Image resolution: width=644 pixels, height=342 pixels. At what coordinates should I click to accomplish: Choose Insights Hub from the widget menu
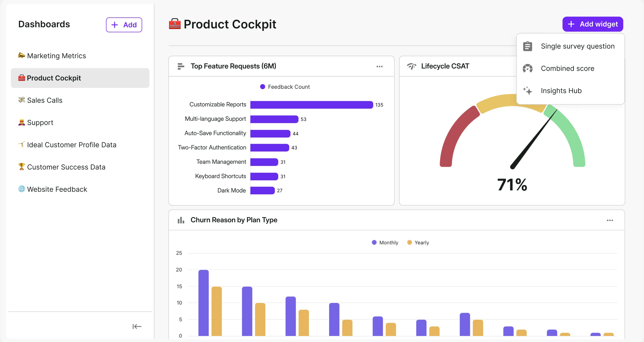[x=561, y=91]
